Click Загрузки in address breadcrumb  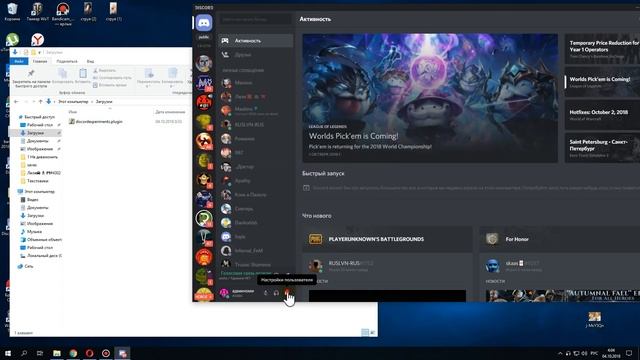point(104,102)
